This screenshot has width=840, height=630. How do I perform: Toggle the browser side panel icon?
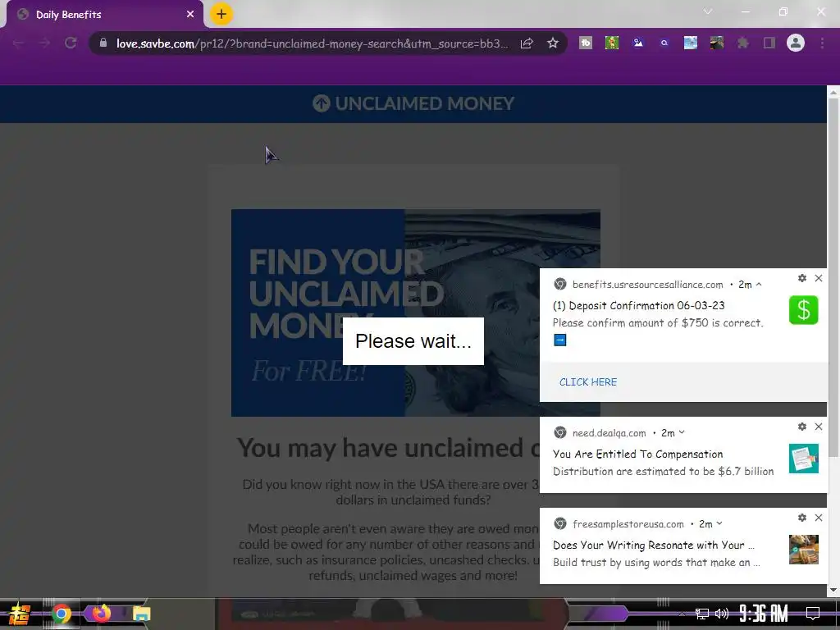(x=769, y=43)
